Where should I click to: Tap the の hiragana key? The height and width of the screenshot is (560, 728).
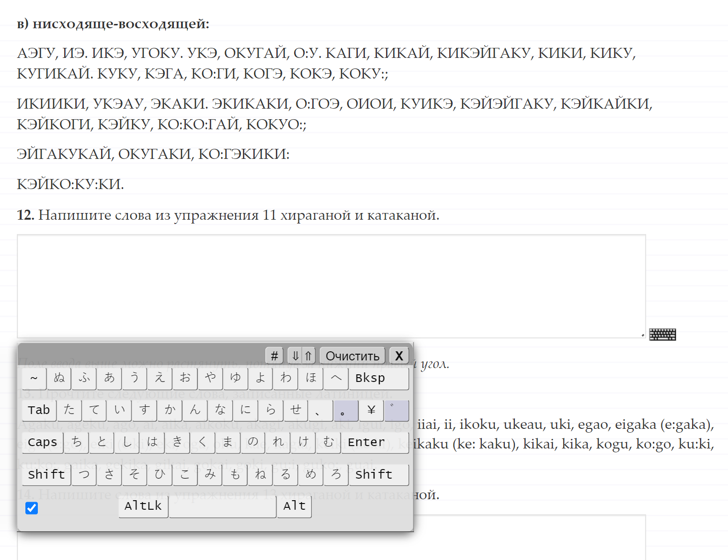click(252, 442)
